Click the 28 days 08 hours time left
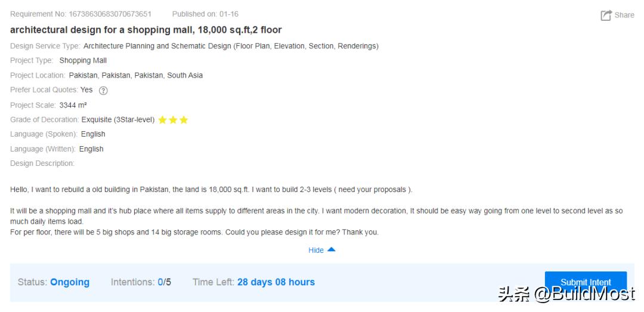Image resolution: width=644 pixels, height=312 pixels. [275, 282]
